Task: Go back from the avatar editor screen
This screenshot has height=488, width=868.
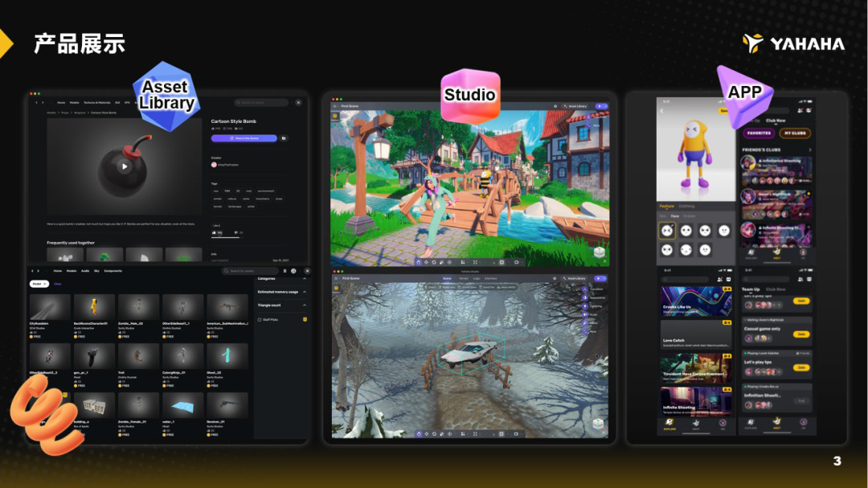Action: click(x=661, y=111)
